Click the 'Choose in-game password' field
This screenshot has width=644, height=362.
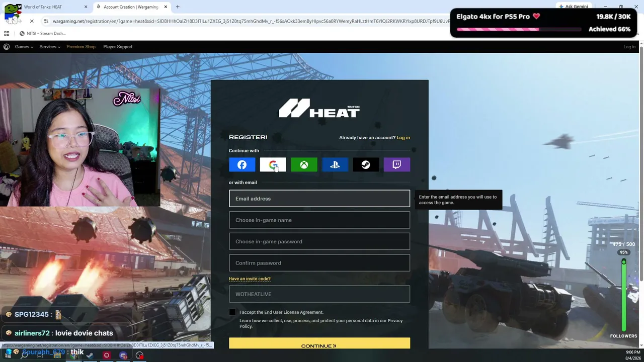319,241
